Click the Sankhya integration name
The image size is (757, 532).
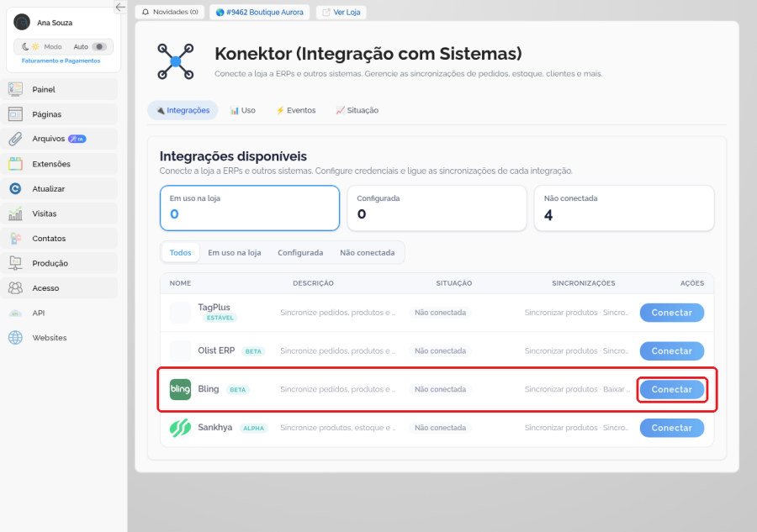(x=214, y=427)
